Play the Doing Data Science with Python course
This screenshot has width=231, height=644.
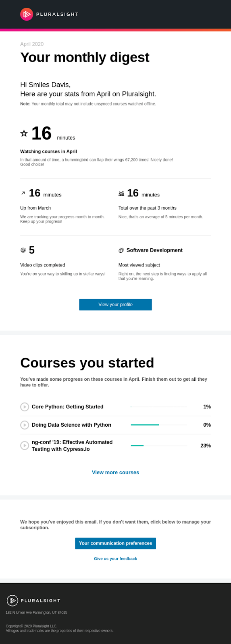25,425
